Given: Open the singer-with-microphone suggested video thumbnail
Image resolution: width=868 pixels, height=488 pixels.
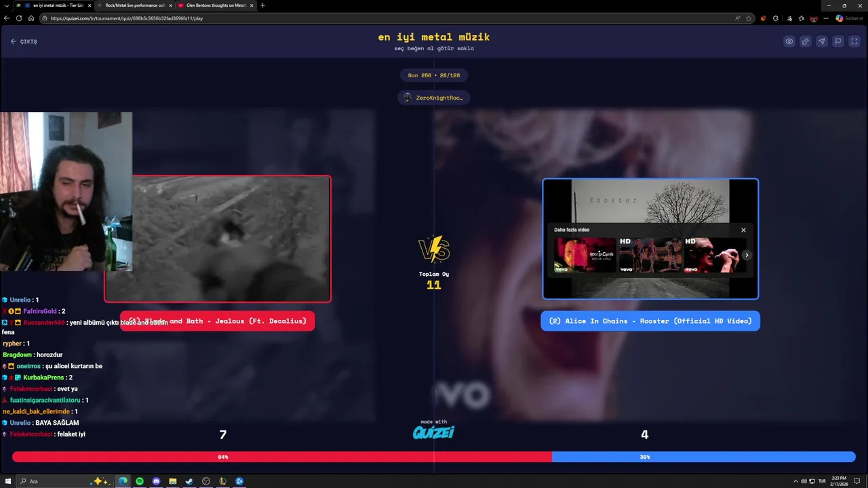Looking at the screenshot, I should tap(714, 255).
